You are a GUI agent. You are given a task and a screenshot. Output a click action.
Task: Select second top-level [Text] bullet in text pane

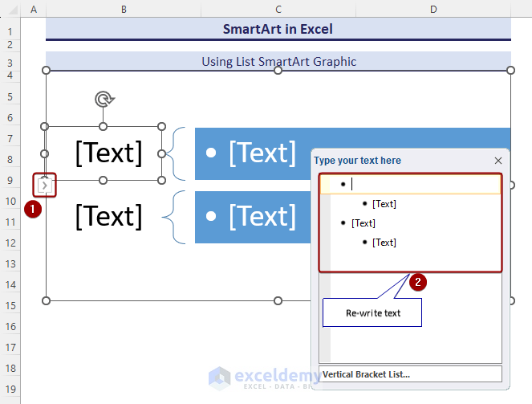[363, 223]
